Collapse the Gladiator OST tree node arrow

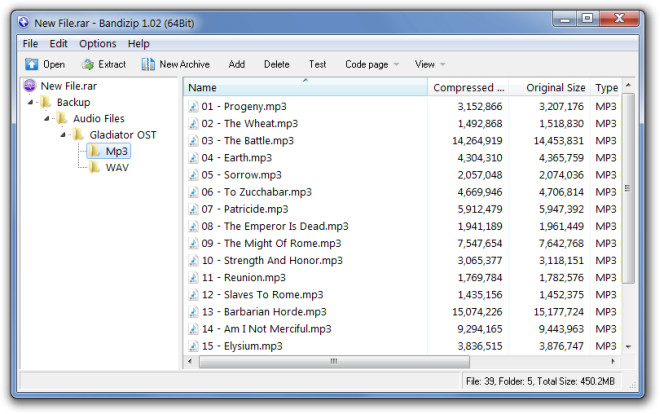pyautogui.click(x=63, y=135)
